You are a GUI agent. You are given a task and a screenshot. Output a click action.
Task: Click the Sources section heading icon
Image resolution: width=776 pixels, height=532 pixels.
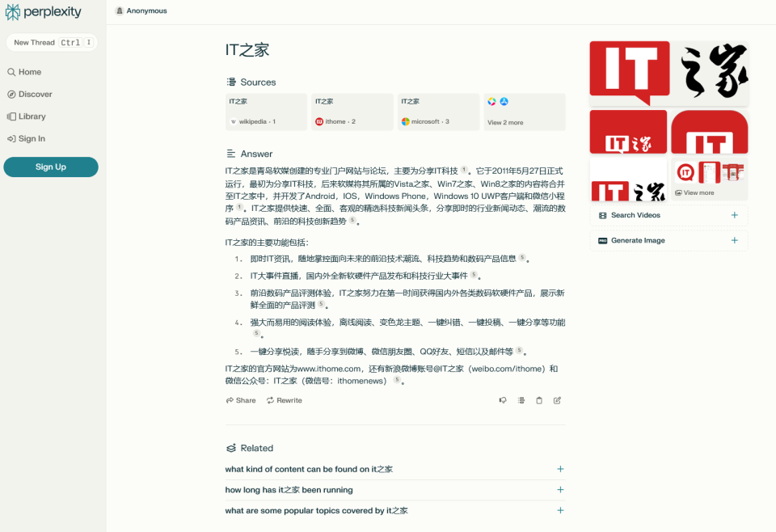point(231,82)
